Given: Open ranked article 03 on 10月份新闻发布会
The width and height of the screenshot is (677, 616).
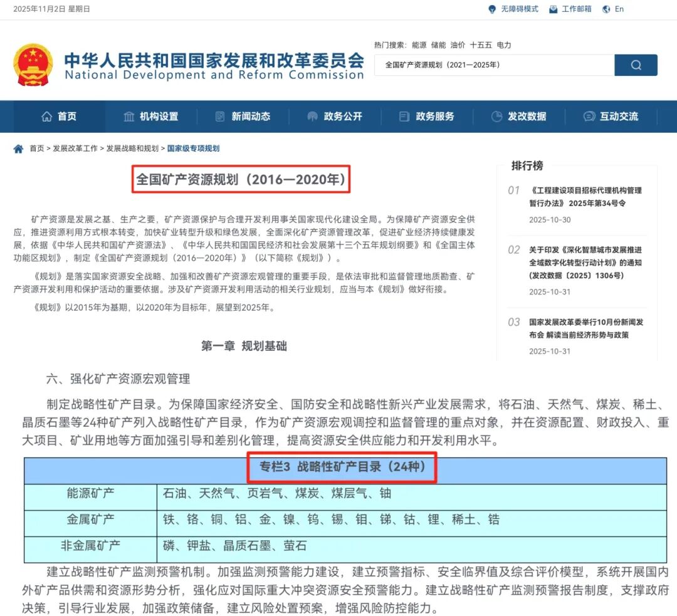Looking at the screenshot, I should tap(585, 328).
